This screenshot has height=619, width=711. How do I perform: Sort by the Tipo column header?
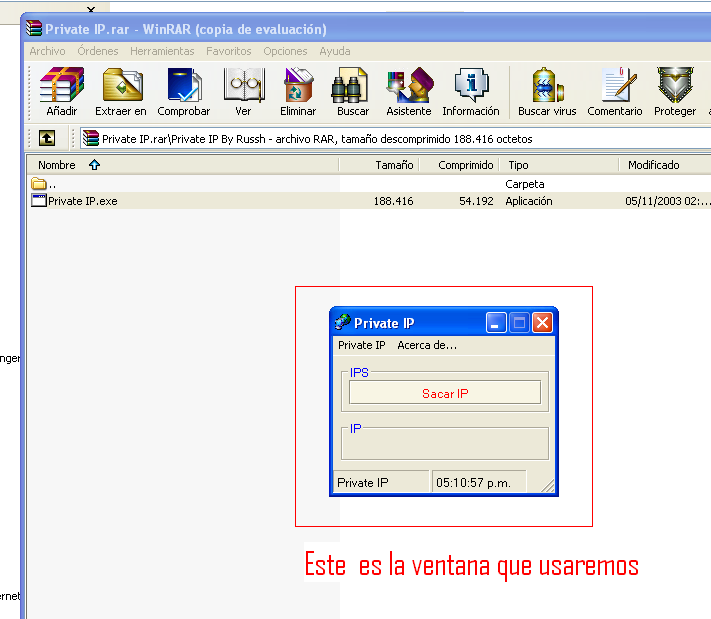[x=559, y=165]
